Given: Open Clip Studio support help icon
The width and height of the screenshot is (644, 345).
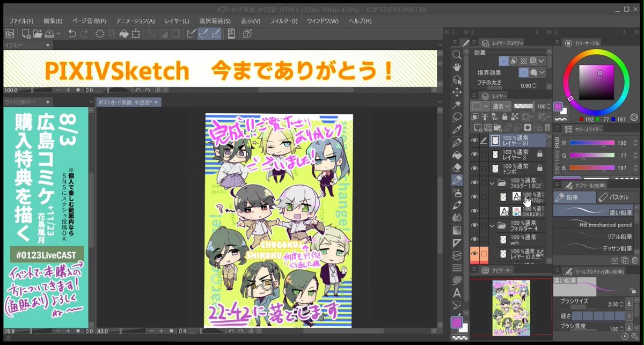Looking at the screenshot, I should [247, 34].
